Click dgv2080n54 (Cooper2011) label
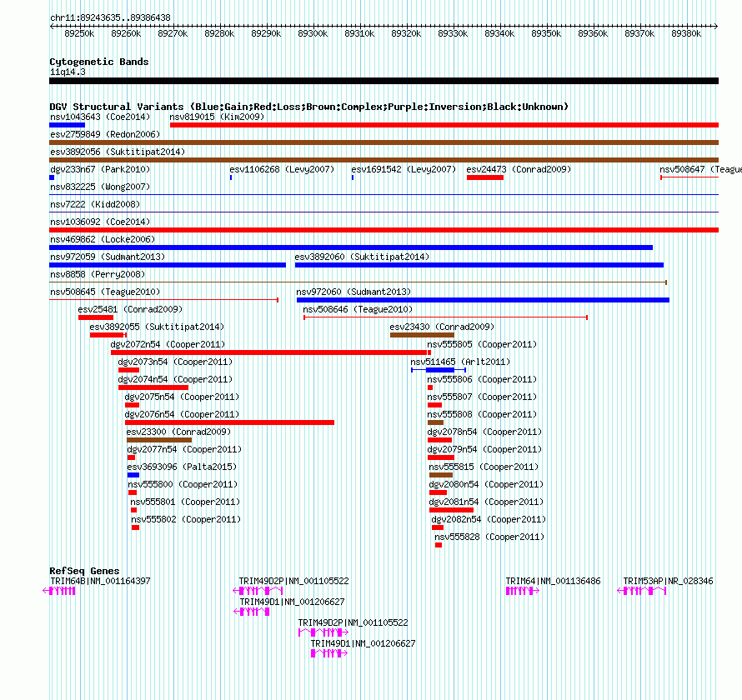Viewport: 742px width, 700px height. (x=486, y=484)
